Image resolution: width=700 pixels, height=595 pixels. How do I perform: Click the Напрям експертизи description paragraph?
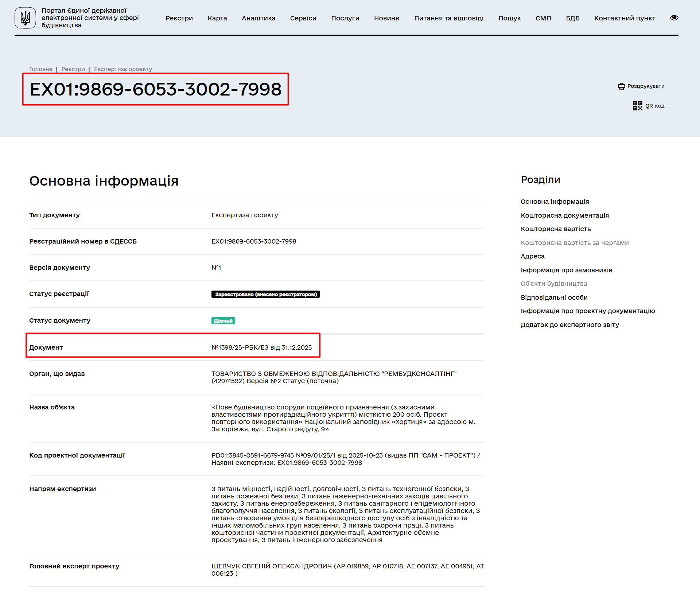[346, 514]
